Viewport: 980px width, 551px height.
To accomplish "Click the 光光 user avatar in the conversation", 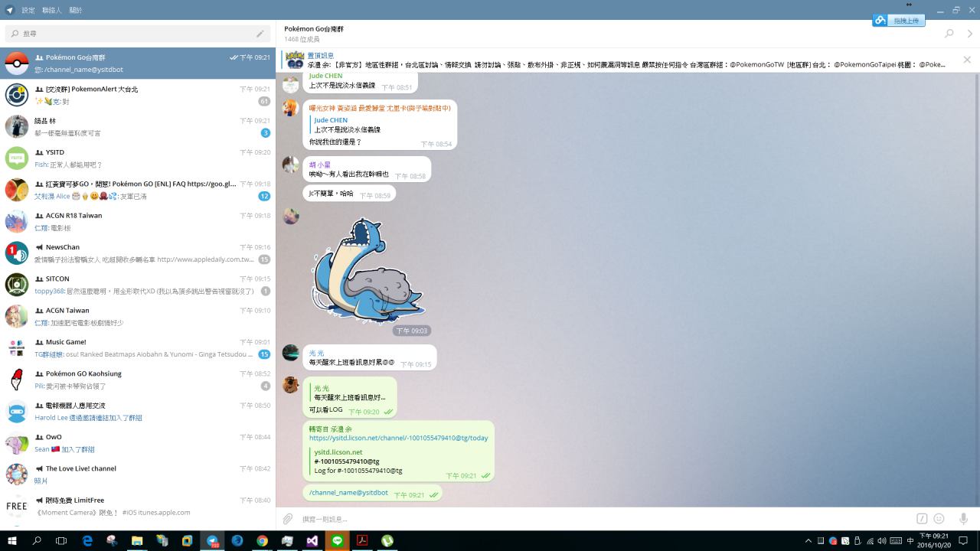I will click(x=291, y=353).
